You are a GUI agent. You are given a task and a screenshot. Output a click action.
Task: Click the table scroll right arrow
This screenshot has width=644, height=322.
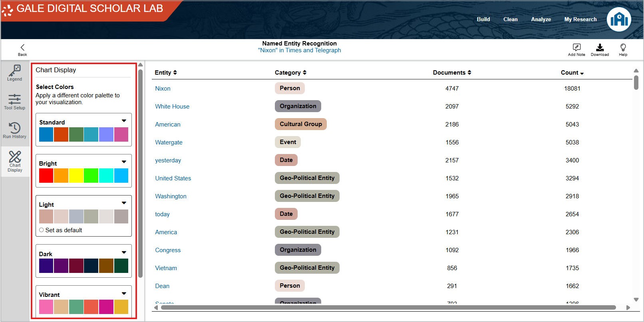pyautogui.click(x=628, y=308)
